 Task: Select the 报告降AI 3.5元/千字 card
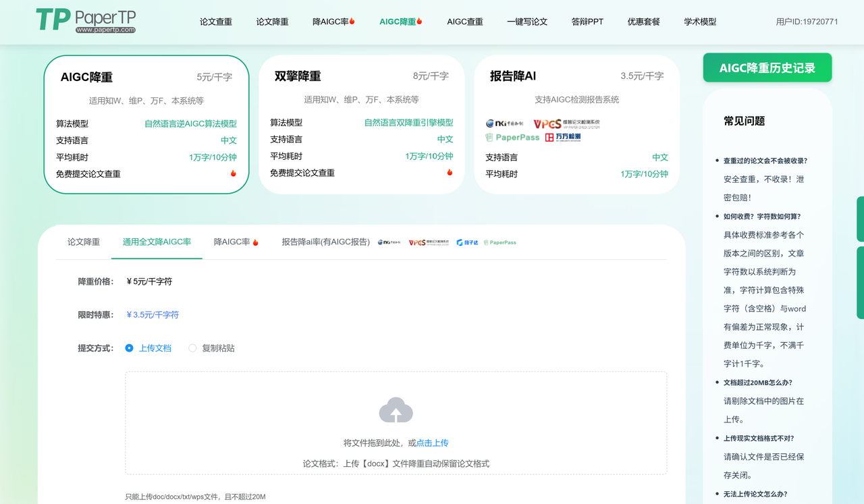[x=576, y=124]
